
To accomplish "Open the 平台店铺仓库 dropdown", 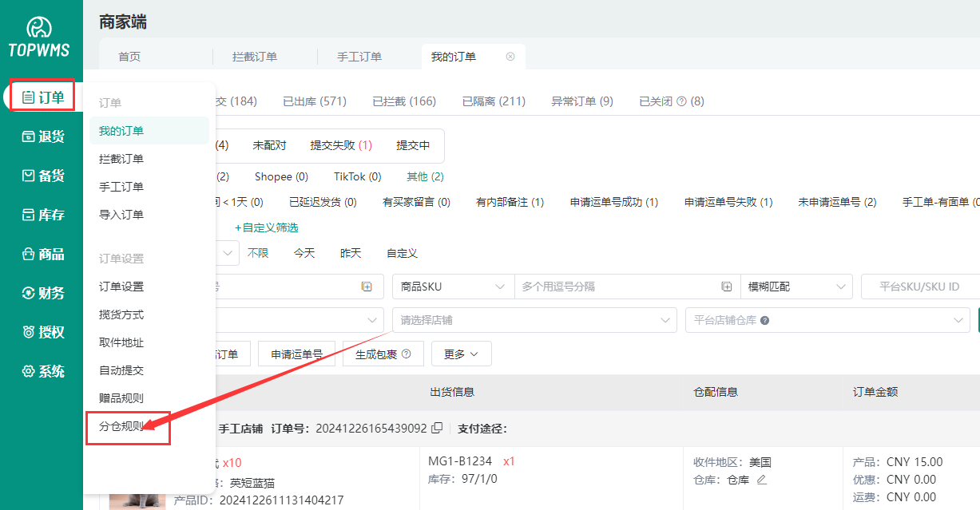I will click(827, 320).
